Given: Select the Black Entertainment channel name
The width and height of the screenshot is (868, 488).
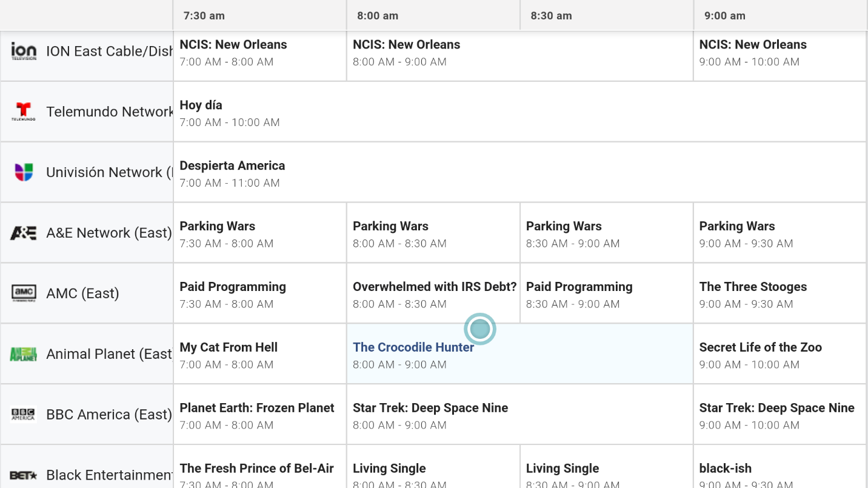Looking at the screenshot, I should tap(109, 475).
